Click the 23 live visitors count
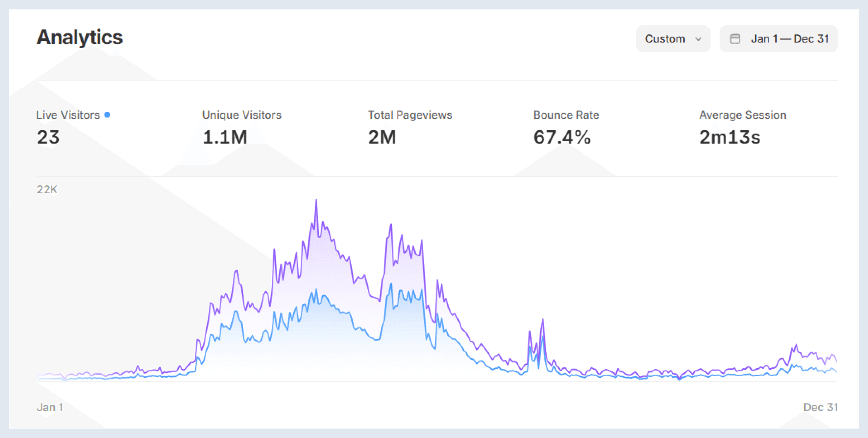Image resolution: width=868 pixels, height=438 pixels. coord(48,137)
